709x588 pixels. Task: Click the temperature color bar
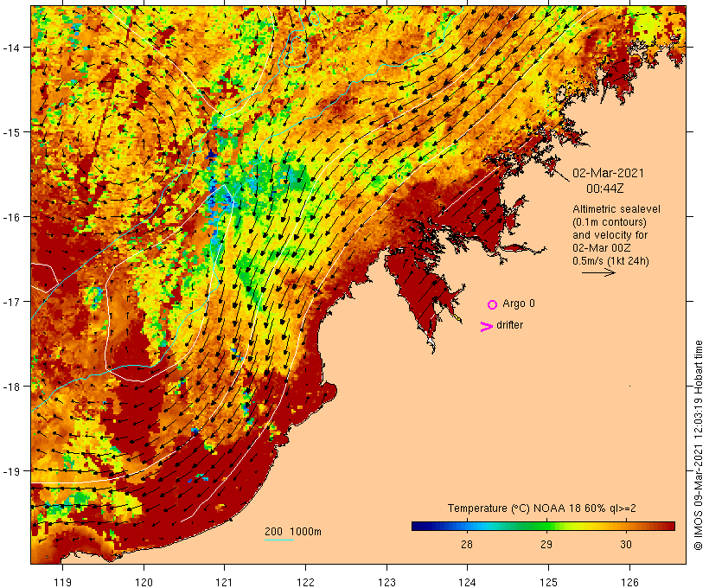pyautogui.click(x=543, y=526)
